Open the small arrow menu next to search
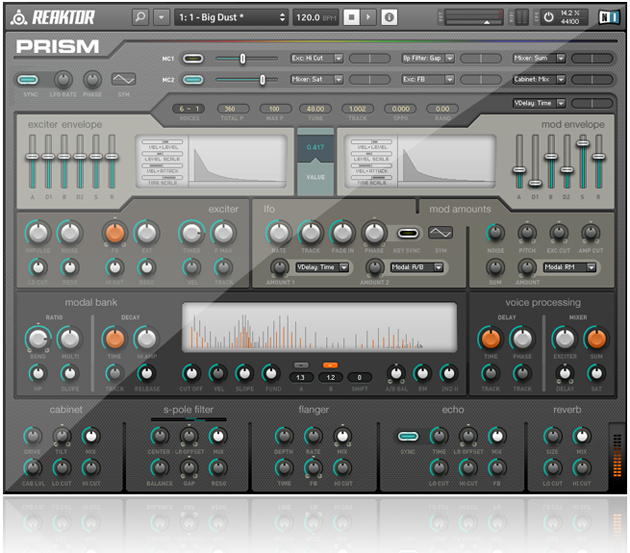 tap(161, 17)
